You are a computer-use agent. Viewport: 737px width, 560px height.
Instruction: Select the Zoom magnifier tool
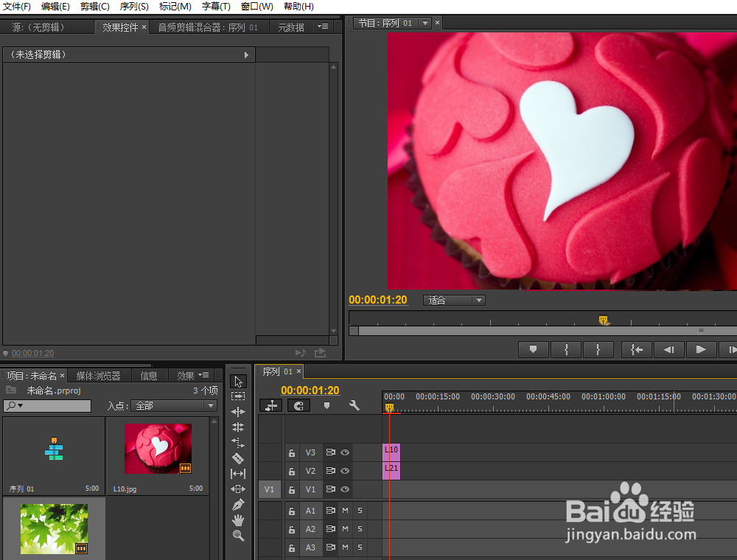coord(238,536)
